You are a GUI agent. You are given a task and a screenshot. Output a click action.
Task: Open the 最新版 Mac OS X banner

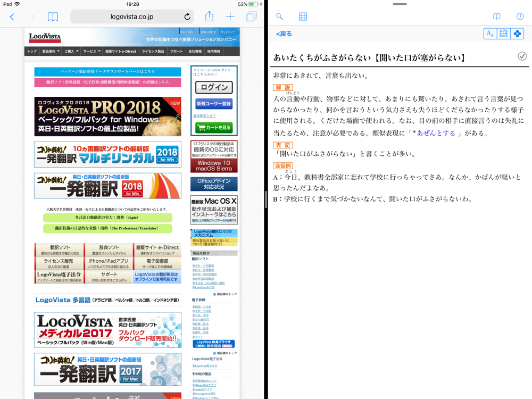point(214,210)
